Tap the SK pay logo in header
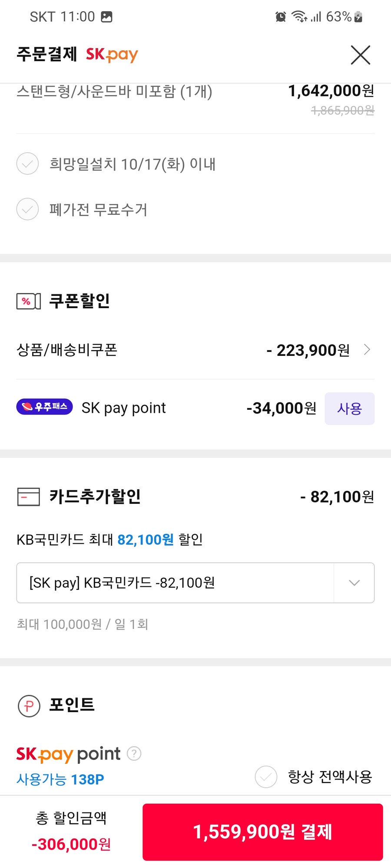Viewport: 391px width, 868px height. coord(112,55)
